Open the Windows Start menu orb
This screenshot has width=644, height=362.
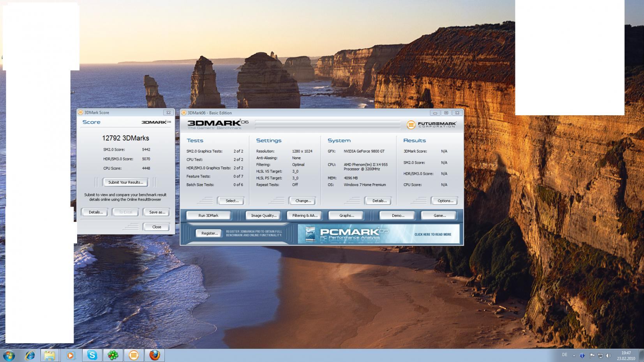(x=9, y=355)
